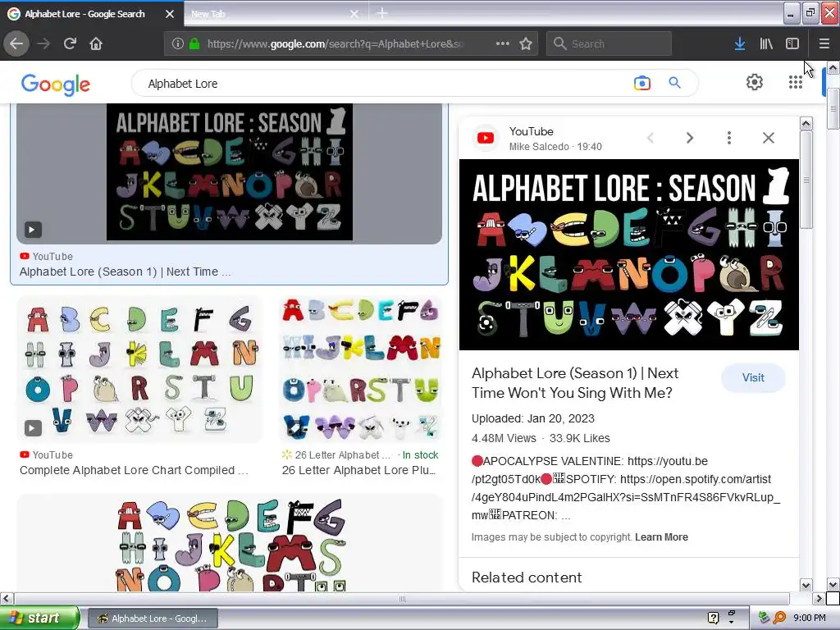Click the Google logo
Viewport: 840px width, 630px height.
click(x=56, y=84)
